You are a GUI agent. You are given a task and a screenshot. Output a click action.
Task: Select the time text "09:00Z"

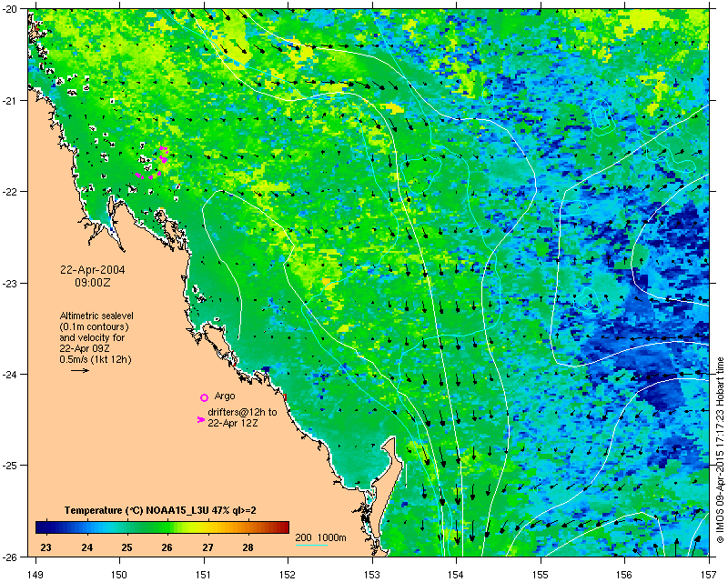click(x=93, y=282)
